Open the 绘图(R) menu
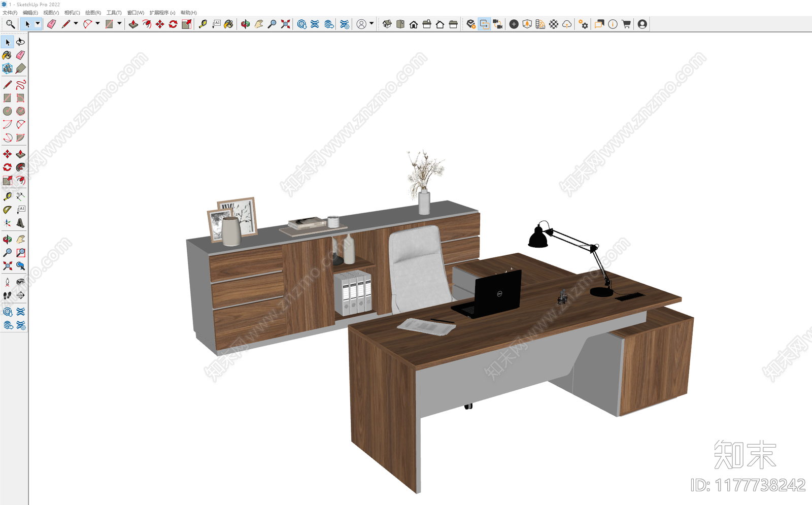Screen dimensions: 812x505 point(93,13)
